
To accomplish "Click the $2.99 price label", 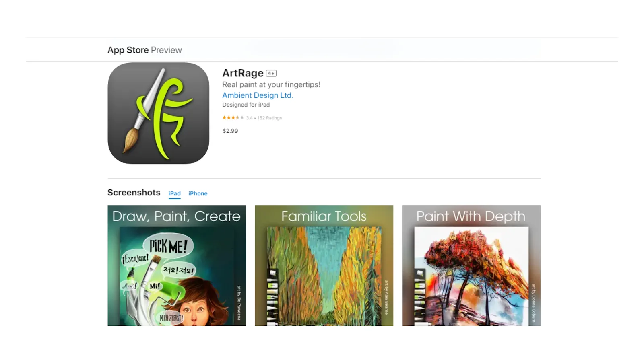I will click(x=230, y=131).
